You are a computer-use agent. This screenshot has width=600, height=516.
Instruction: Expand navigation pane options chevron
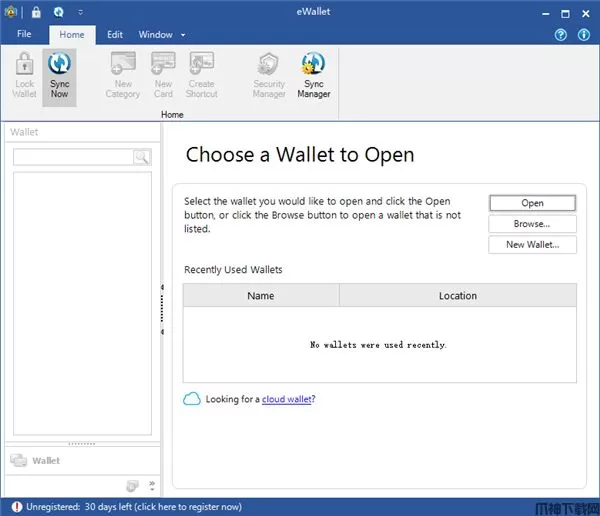pos(152,485)
